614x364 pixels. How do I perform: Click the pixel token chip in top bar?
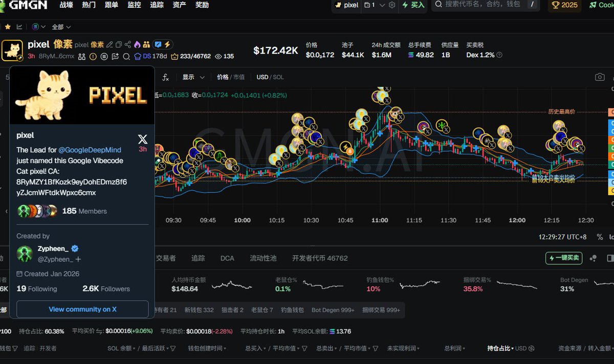click(346, 5)
